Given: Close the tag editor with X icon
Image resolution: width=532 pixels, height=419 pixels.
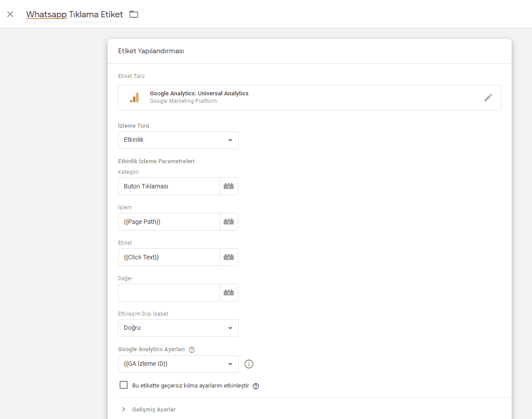Looking at the screenshot, I should click(x=10, y=14).
